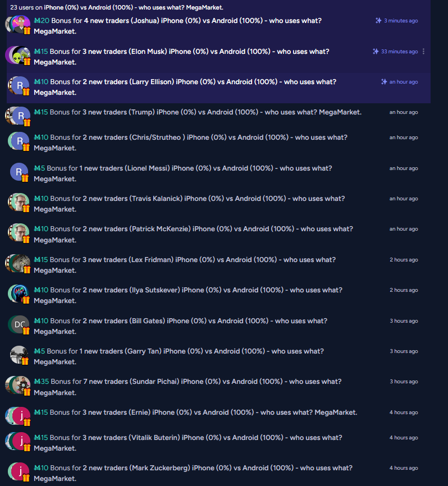
Task: Click the DC avatar on Bill Gates bonus
Action: (x=19, y=324)
